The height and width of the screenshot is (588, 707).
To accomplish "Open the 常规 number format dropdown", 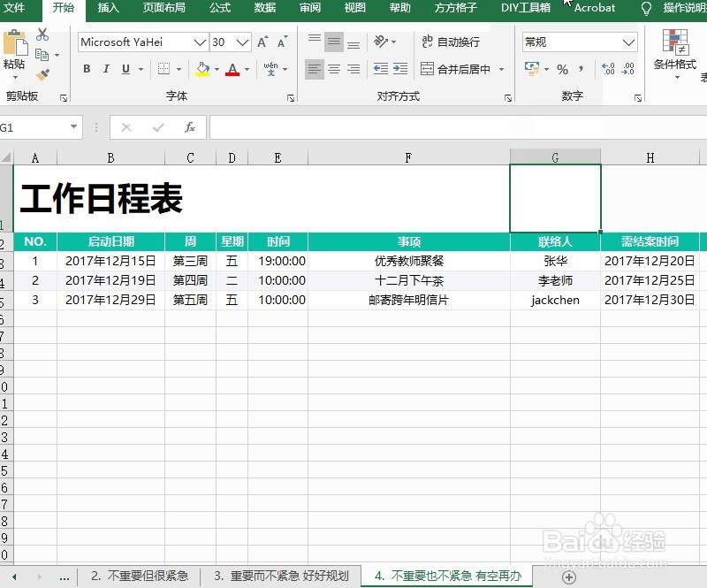I will (629, 42).
